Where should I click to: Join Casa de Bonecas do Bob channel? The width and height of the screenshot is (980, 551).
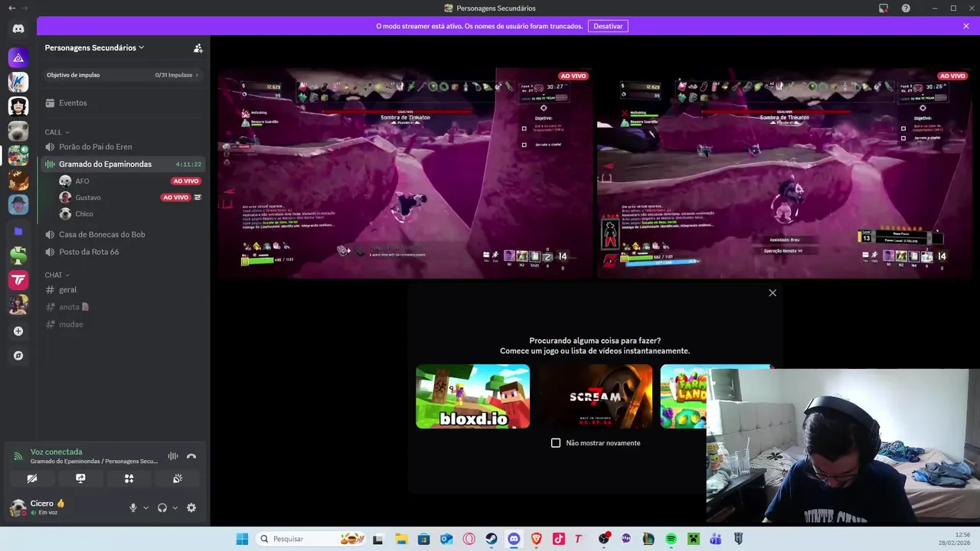[x=122, y=234]
